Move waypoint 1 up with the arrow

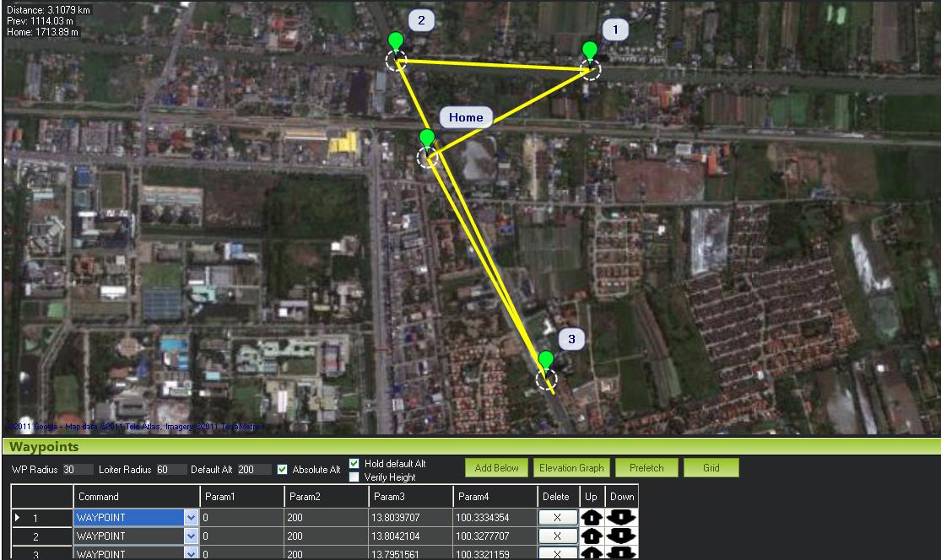pos(592,517)
